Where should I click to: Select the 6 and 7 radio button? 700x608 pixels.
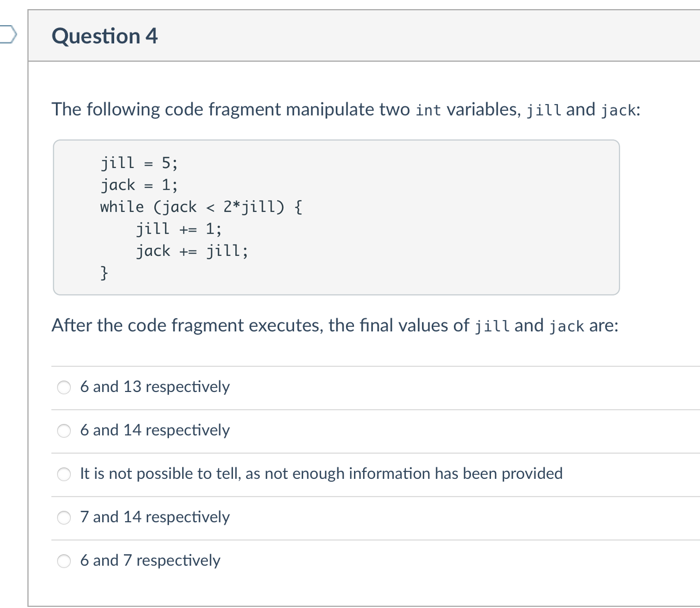[65, 561]
